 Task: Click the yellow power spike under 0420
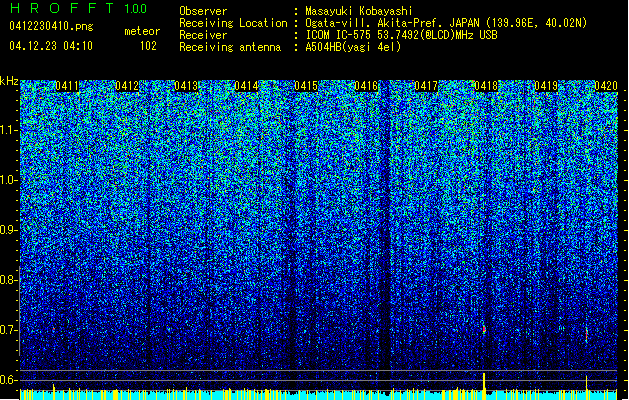click(586, 388)
